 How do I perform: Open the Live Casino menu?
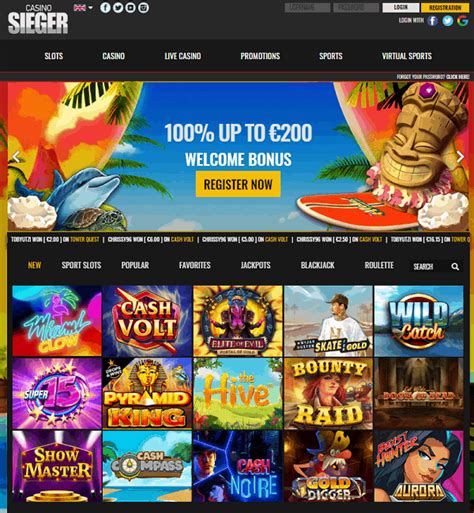[183, 56]
